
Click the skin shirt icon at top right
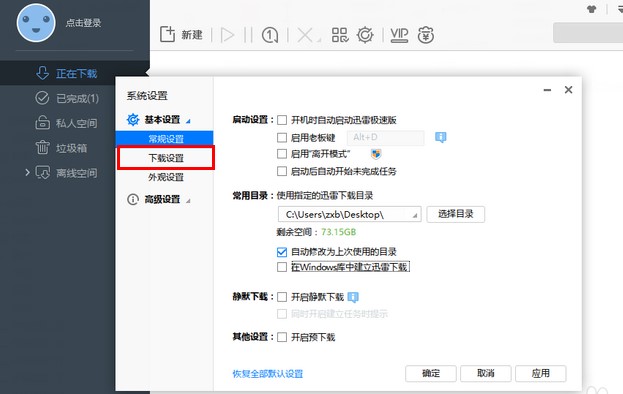click(x=592, y=9)
